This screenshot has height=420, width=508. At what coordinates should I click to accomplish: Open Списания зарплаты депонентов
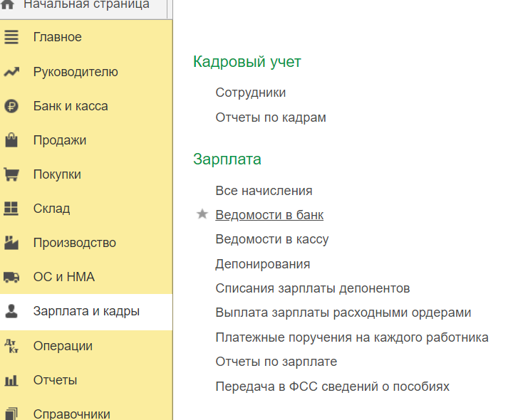pos(312,288)
